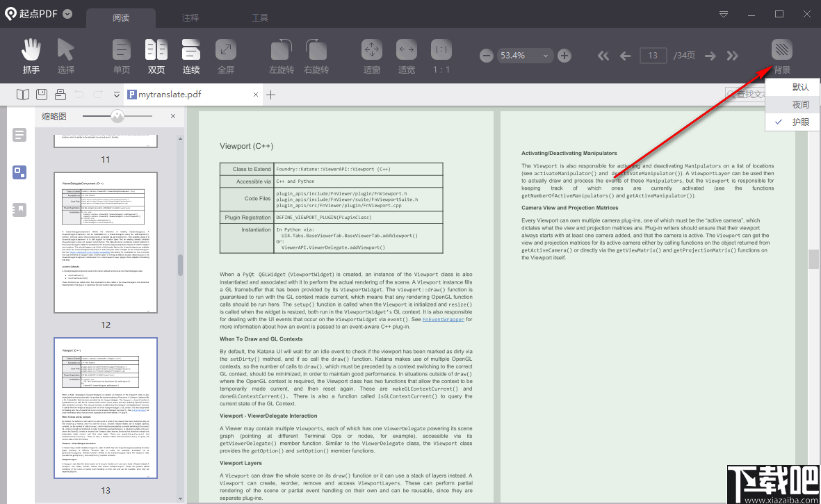Jump to the first page

click(x=603, y=56)
